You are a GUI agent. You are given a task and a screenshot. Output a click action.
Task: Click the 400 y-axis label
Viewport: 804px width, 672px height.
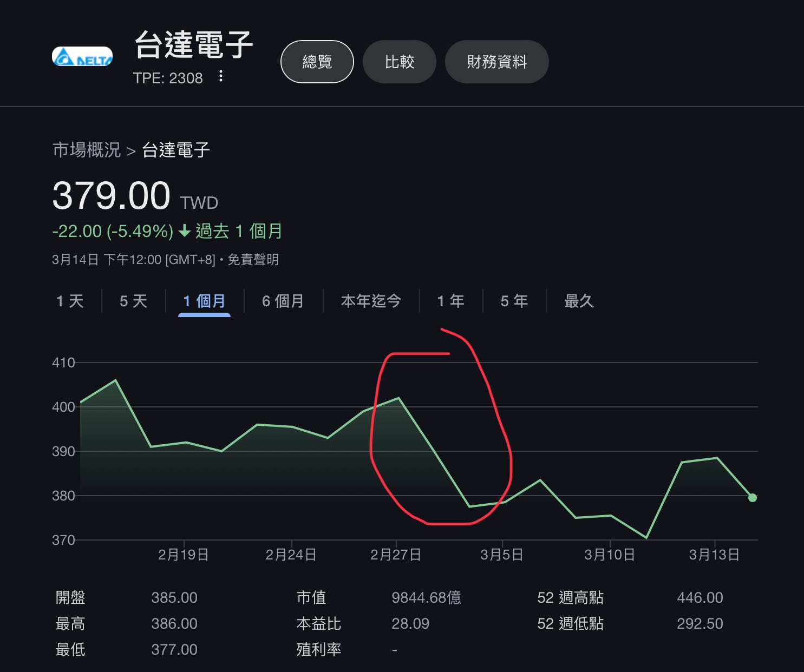63,407
